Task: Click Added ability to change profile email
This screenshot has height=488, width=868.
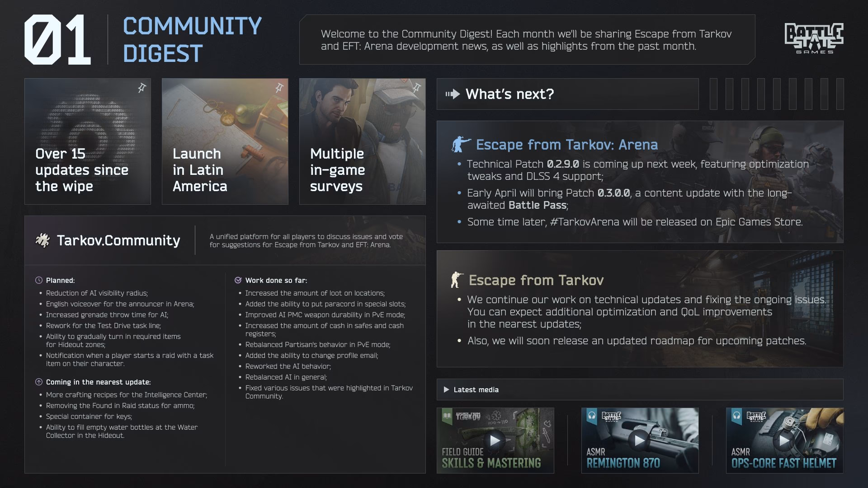Action: tap(311, 355)
